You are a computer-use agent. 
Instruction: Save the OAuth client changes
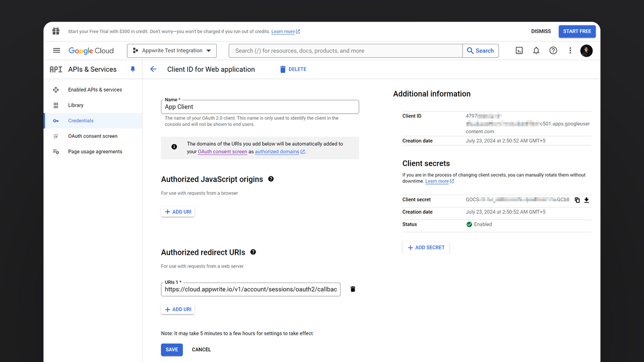click(172, 349)
